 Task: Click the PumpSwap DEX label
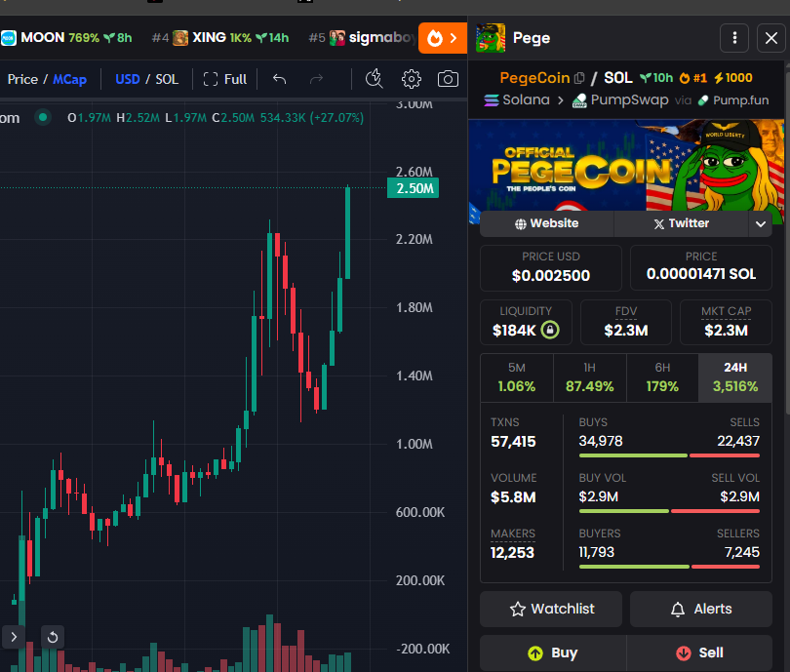(x=620, y=99)
